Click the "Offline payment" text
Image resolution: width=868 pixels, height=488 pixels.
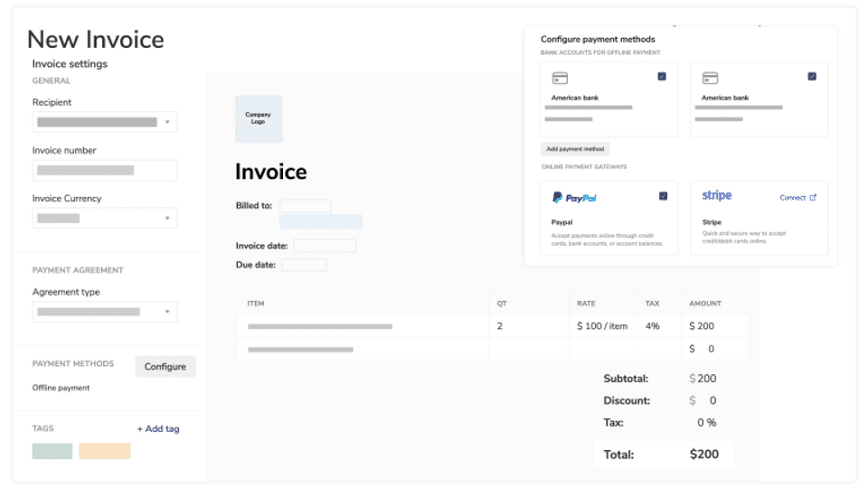pos(61,388)
